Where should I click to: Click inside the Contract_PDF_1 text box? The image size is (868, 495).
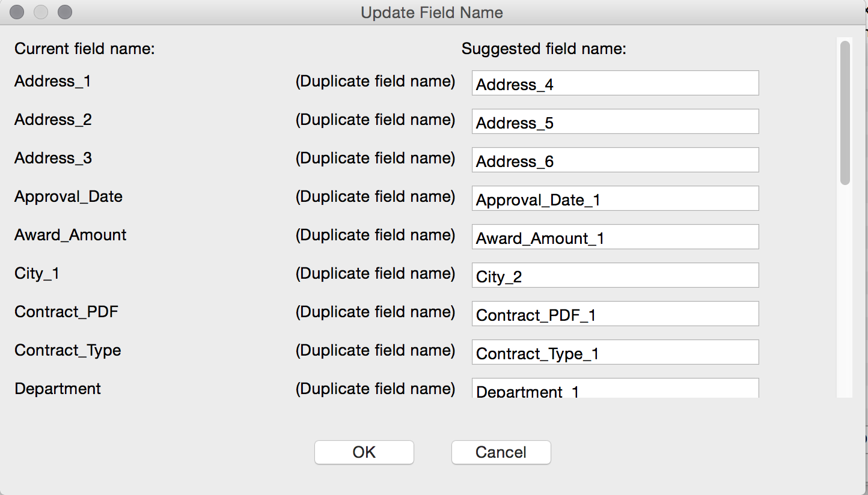tap(614, 314)
